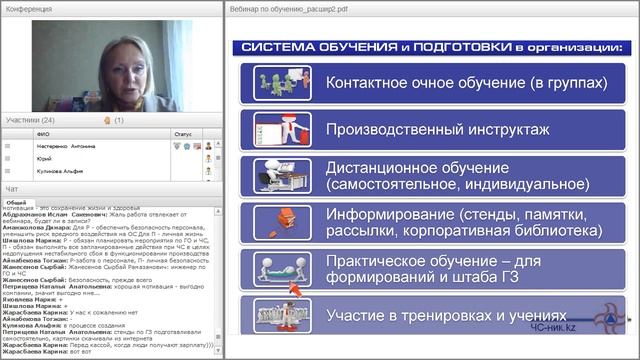The width and height of the screenshot is (640, 360).
Task: Click chat message from Абдрахманов Ислам
Action: [x=95, y=218]
